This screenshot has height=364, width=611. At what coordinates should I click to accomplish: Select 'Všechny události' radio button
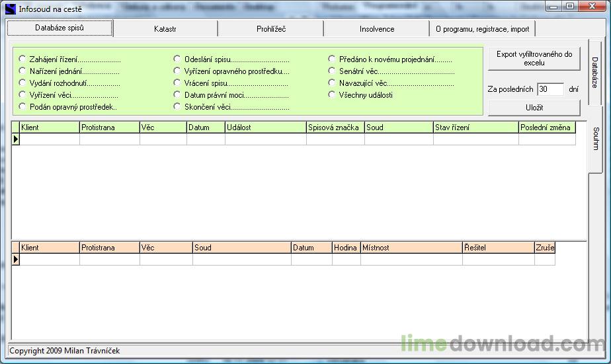[333, 94]
